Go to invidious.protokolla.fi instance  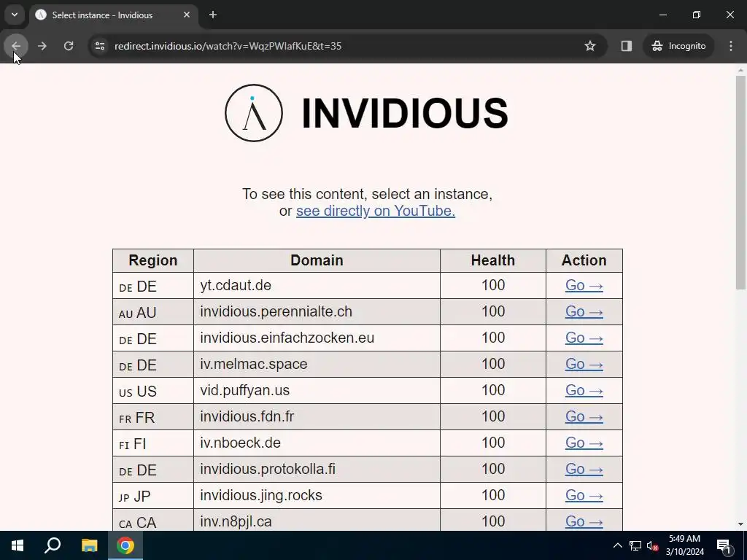click(x=584, y=469)
